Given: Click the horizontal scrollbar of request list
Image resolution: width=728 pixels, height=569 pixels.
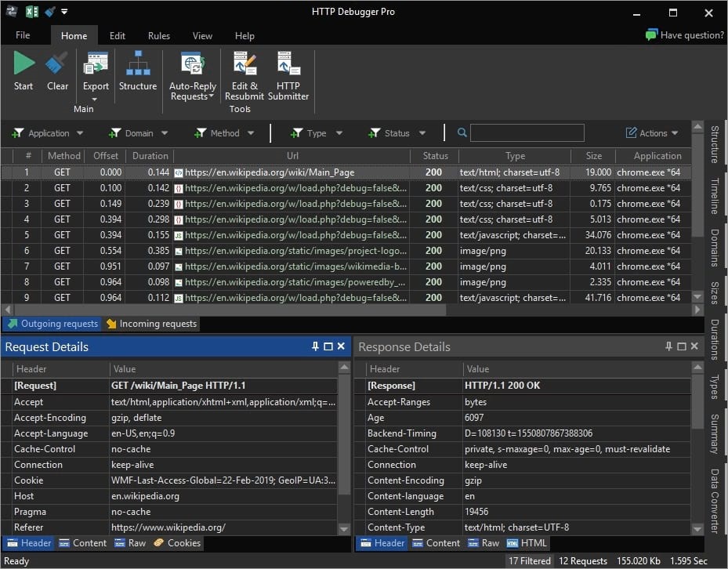Looking at the screenshot, I should [x=230, y=310].
